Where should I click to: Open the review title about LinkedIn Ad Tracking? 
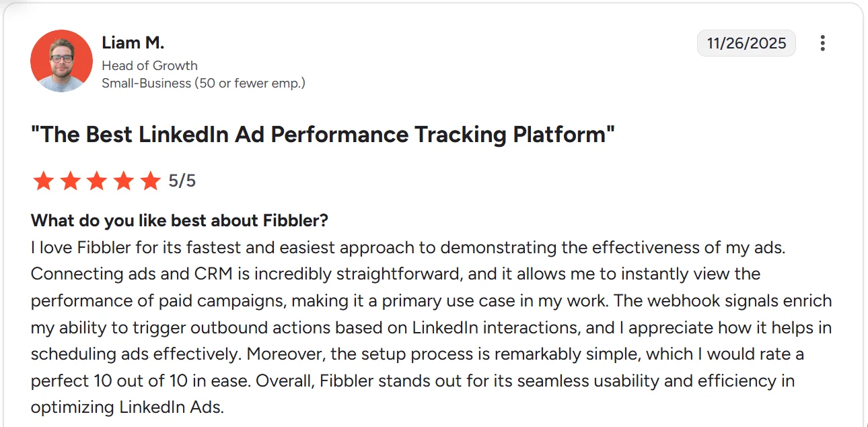point(323,134)
